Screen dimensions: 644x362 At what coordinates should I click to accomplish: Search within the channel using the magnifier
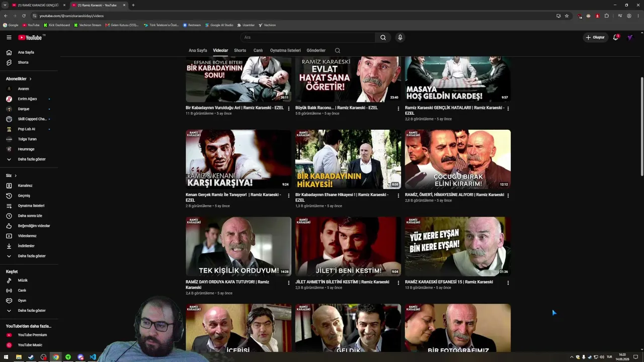(x=338, y=50)
